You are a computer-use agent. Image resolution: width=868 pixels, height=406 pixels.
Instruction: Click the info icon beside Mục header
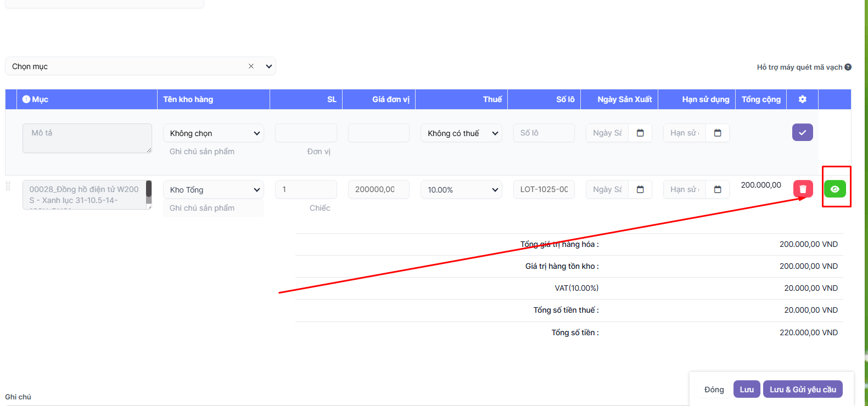(x=26, y=99)
